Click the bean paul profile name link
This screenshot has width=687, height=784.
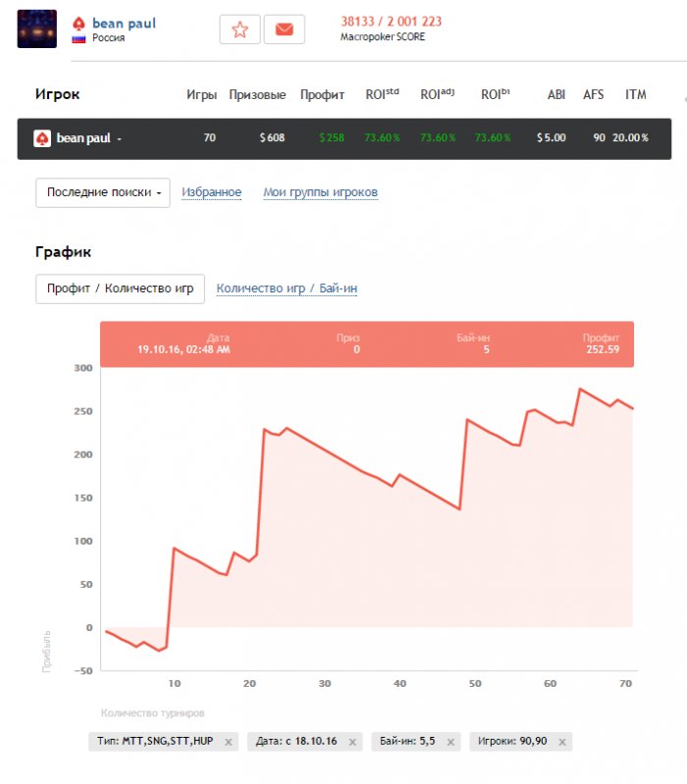(124, 23)
